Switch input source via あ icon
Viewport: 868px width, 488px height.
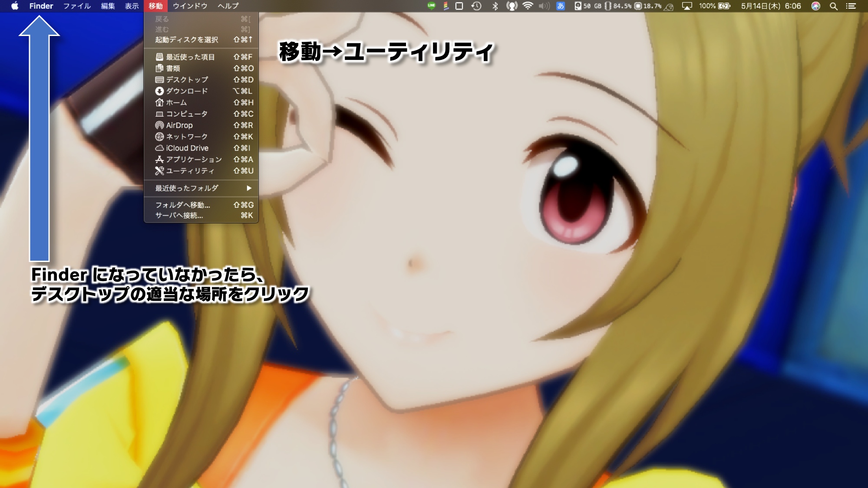[x=561, y=6]
